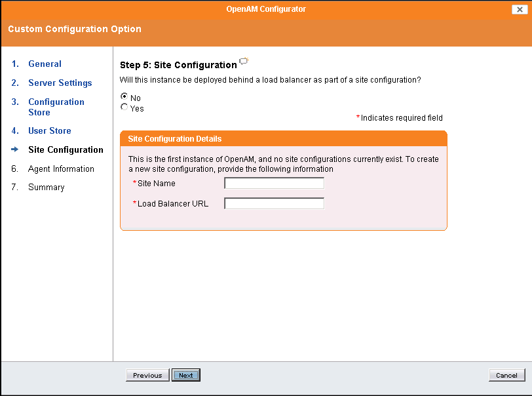Click the Step 5: Site Configuration heading
Screen dimensions: 532x396
(178, 65)
